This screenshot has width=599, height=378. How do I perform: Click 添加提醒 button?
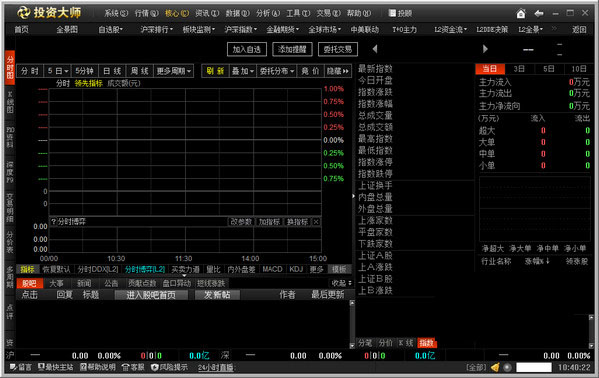point(292,49)
